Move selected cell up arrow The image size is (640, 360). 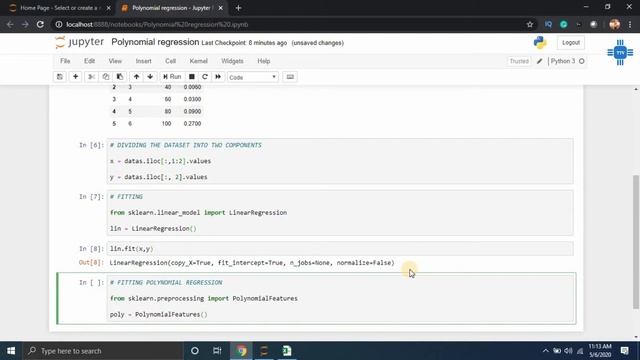(136, 77)
